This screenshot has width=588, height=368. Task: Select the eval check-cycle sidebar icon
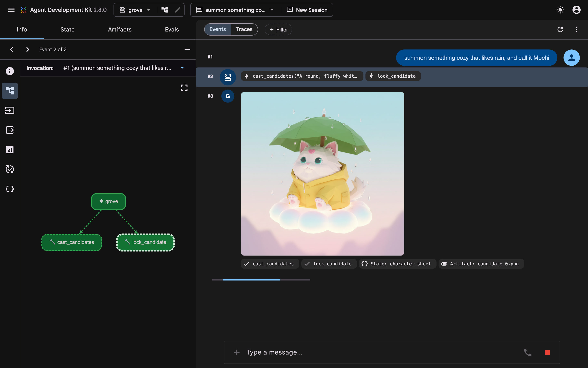(10, 169)
